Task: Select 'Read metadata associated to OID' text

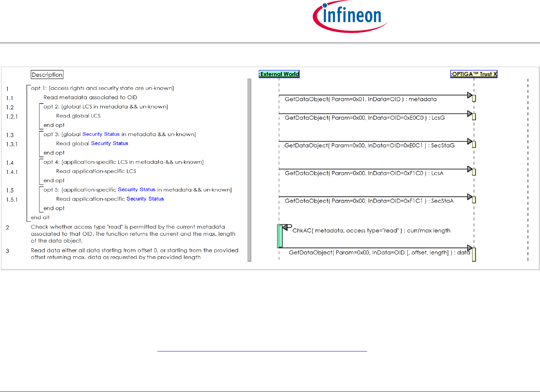Action: [90, 97]
